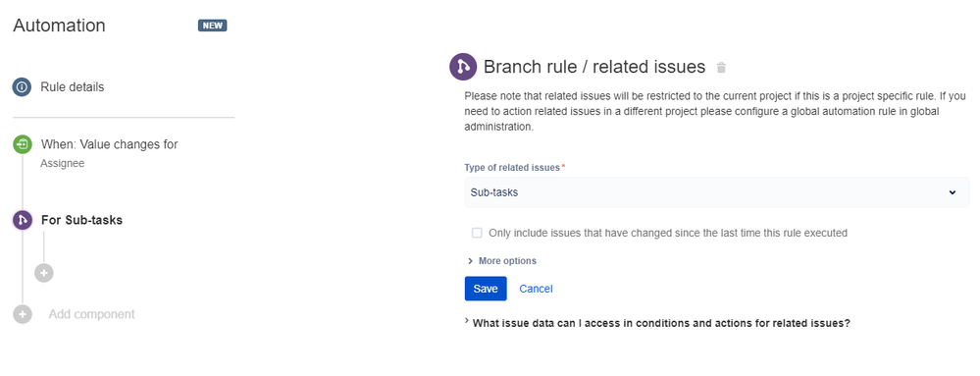This screenshot has height=376, width=980.
Task: Save the branch rule
Action: click(x=486, y=289)
